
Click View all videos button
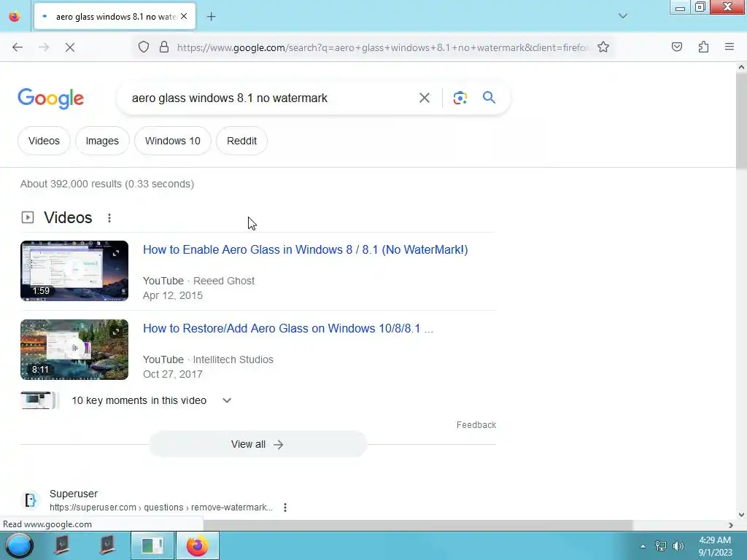point(258,444)
